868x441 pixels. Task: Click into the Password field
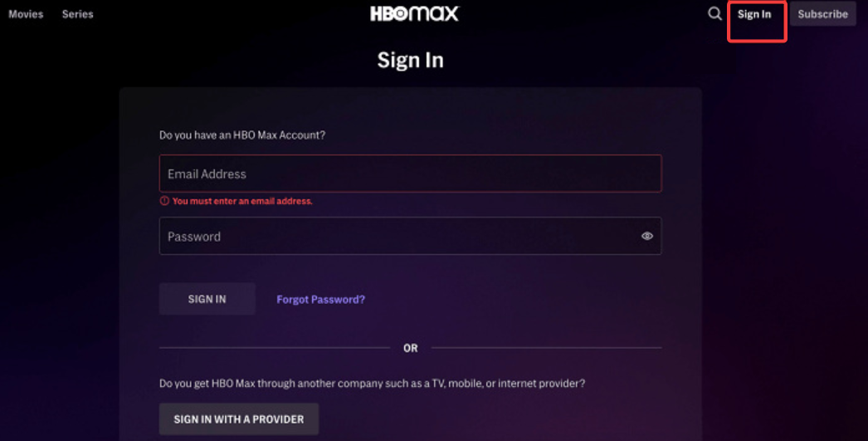(x=398, y=237)
